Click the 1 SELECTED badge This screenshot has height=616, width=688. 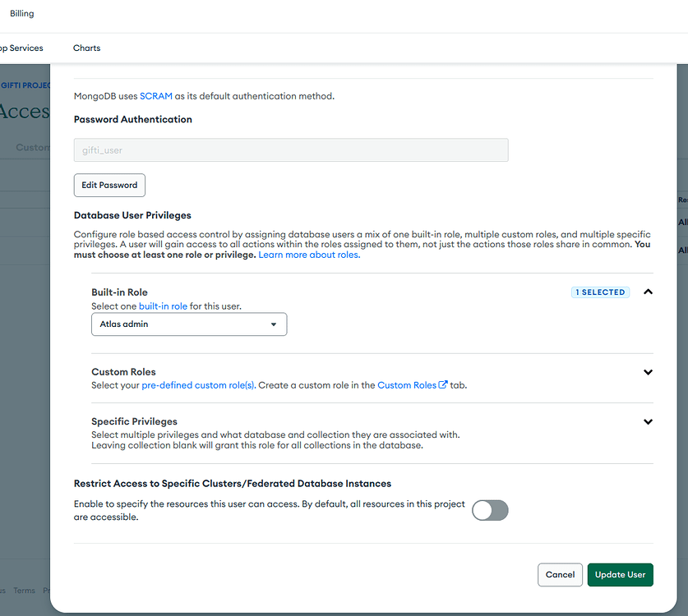pyautogui.click(x=600, y=292)
